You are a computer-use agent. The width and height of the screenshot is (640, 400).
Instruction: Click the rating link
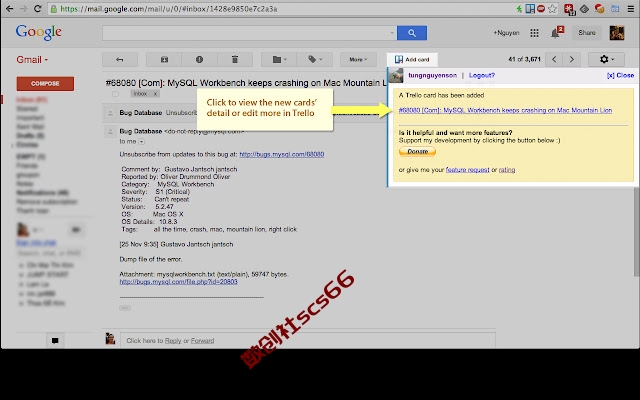pos(507,170)
